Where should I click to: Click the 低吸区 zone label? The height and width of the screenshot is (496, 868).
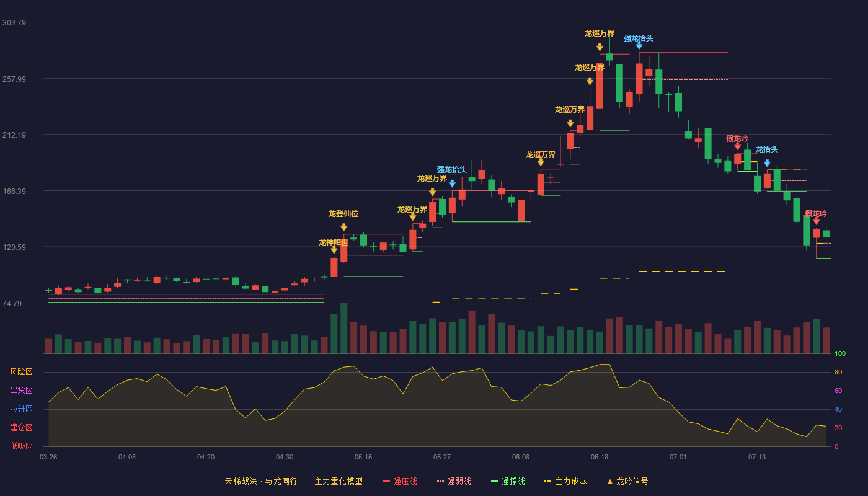point(21,446)
